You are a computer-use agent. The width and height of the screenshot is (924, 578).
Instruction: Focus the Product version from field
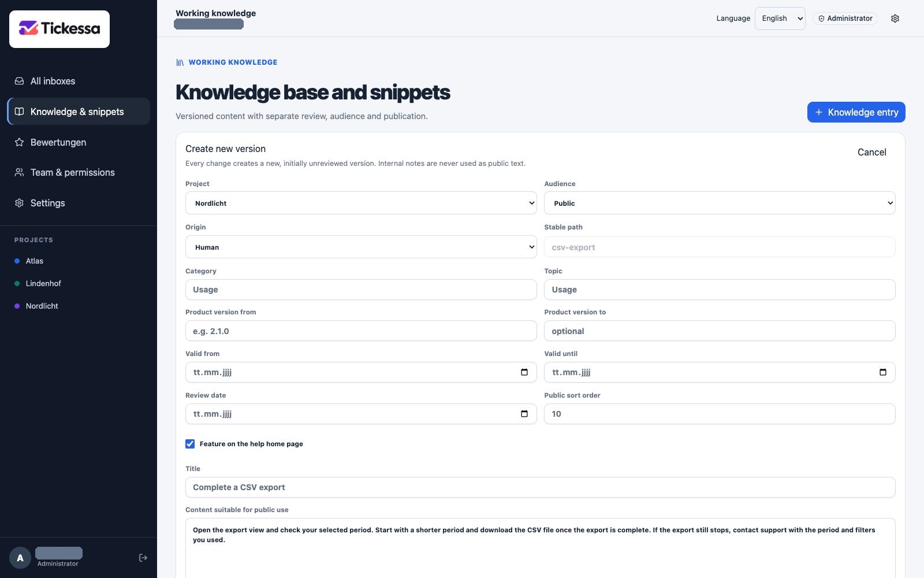click(361, 331)
